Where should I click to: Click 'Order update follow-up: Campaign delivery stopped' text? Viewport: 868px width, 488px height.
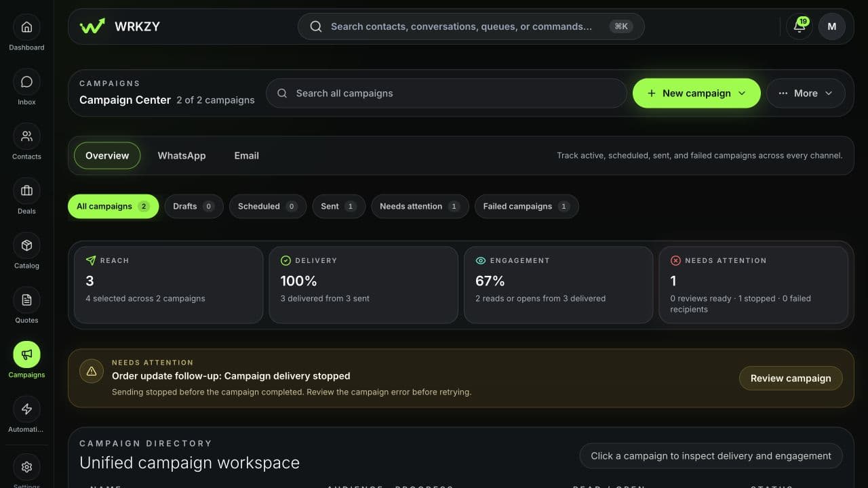[231, 375]
